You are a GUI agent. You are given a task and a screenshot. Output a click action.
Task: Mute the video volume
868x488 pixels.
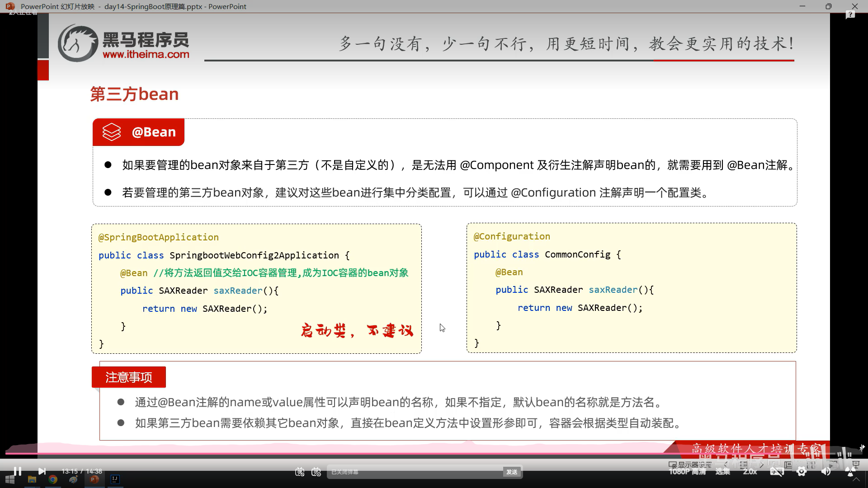click(826, 472)
